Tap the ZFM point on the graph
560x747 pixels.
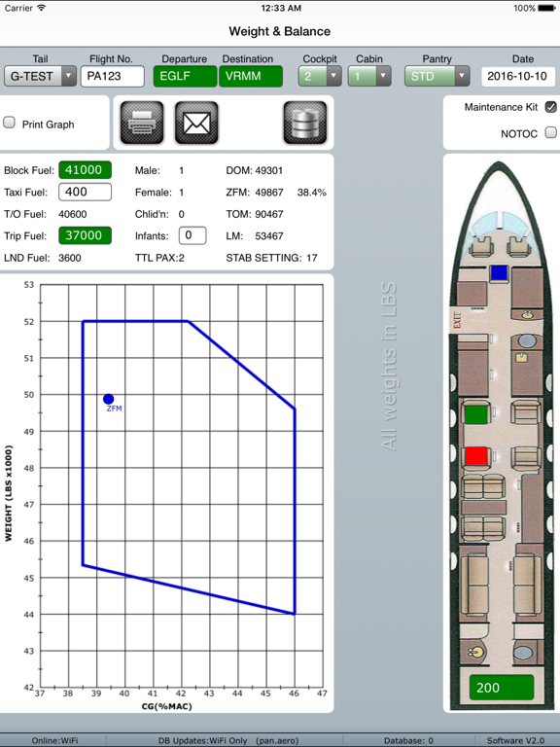pos(109,399)
